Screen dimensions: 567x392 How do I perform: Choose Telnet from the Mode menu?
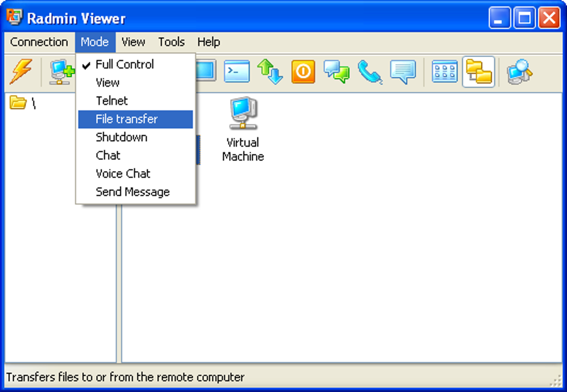[136, 101]
